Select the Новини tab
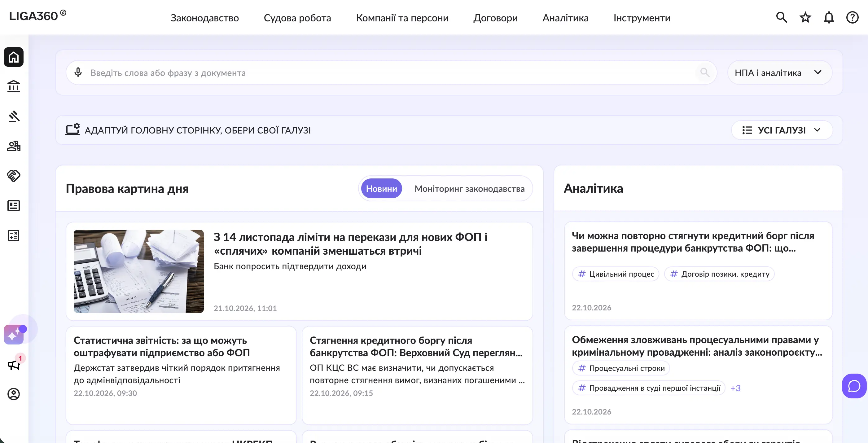The width and height of the screenshot is (868, 443). point(381,188)
